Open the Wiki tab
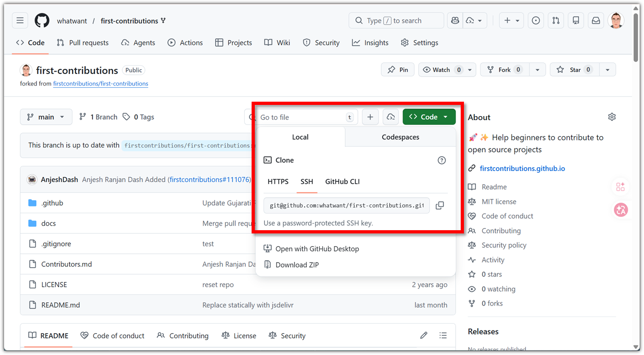The image size is (644, 355). click(277, 43)
